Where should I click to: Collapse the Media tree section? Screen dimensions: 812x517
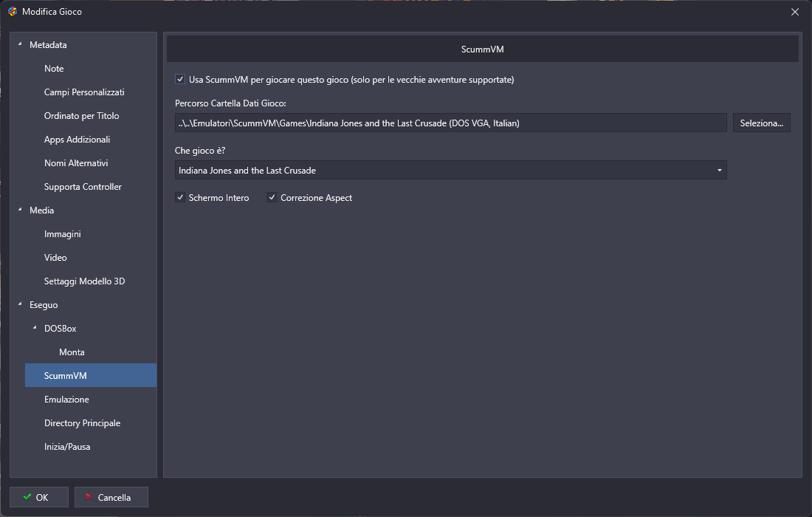[x=20, y=210]
